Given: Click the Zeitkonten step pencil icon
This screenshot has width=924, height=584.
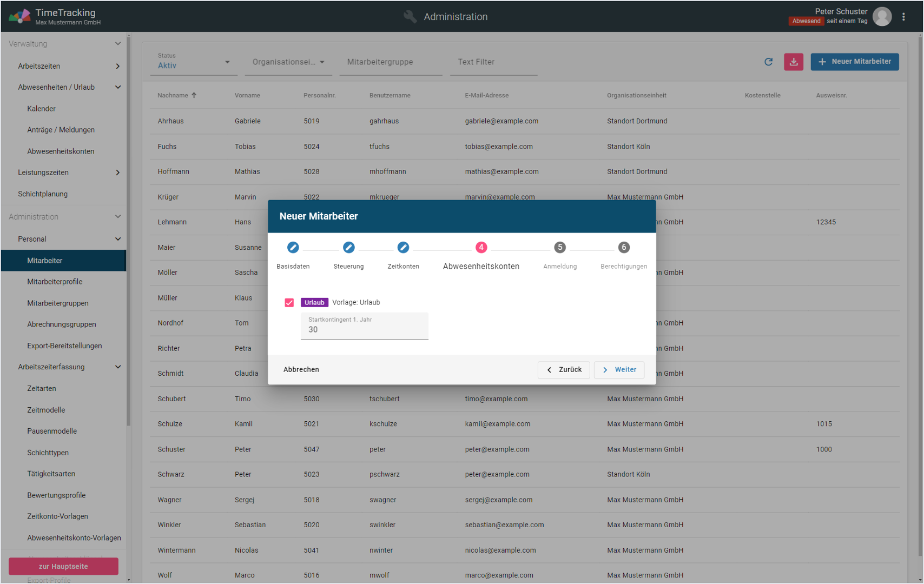Looking at the screenshot, I should point(403,248).
